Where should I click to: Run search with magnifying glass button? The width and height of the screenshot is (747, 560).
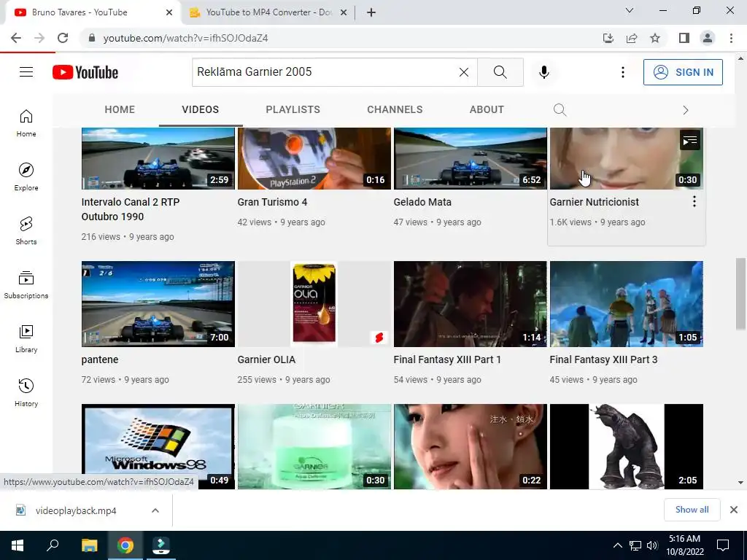pos(500,72)
